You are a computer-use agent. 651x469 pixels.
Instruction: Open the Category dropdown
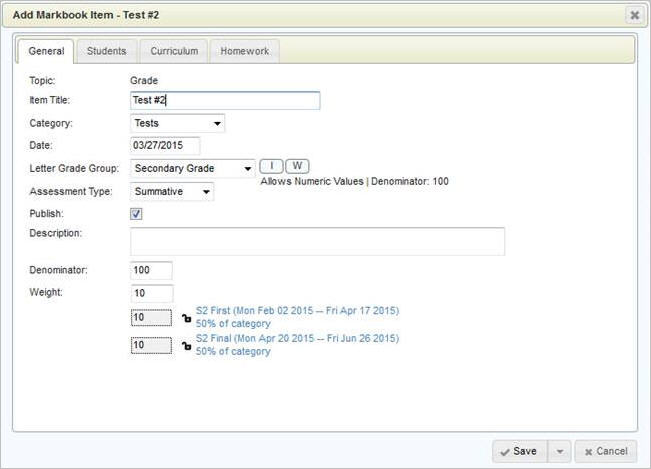click(x=178, y=123)
